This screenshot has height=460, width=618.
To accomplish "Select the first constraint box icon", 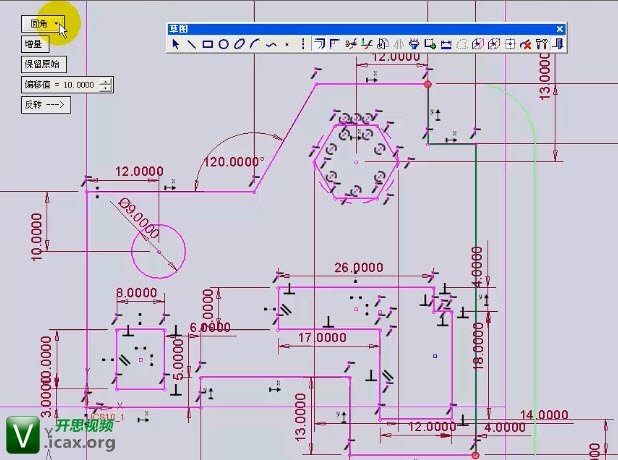I will pos(478,44).
